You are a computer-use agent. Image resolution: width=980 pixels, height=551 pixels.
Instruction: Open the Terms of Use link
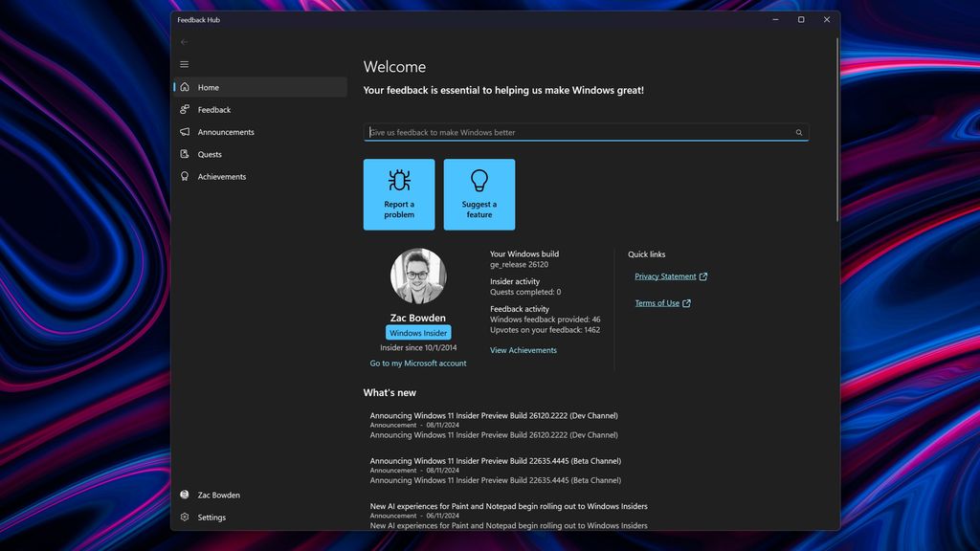[659, 302]
